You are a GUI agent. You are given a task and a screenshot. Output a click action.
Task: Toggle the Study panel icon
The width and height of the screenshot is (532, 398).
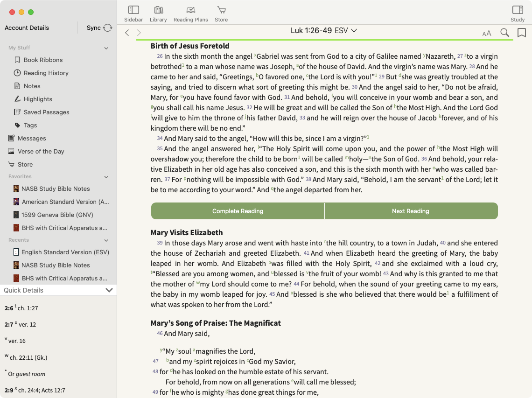(x=517, y=10)
